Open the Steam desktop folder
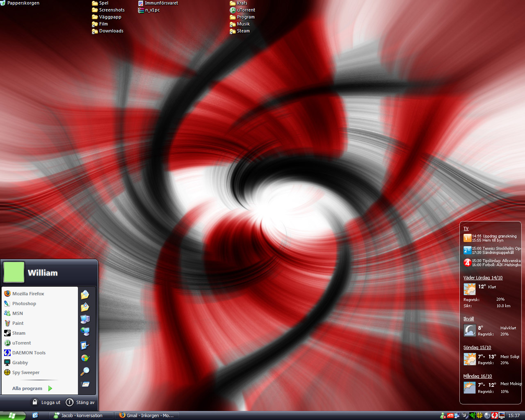This screenshot has width=525, height=420. pyautogui.click(x=240, y=31)
